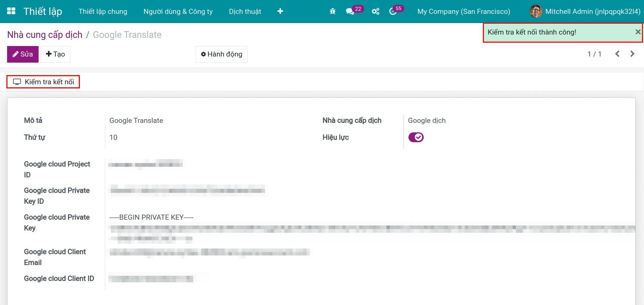Click the monitor icon on Kiểm tra kết nối
The height and width of the screenshot is (305, 644).
point(17,82)
